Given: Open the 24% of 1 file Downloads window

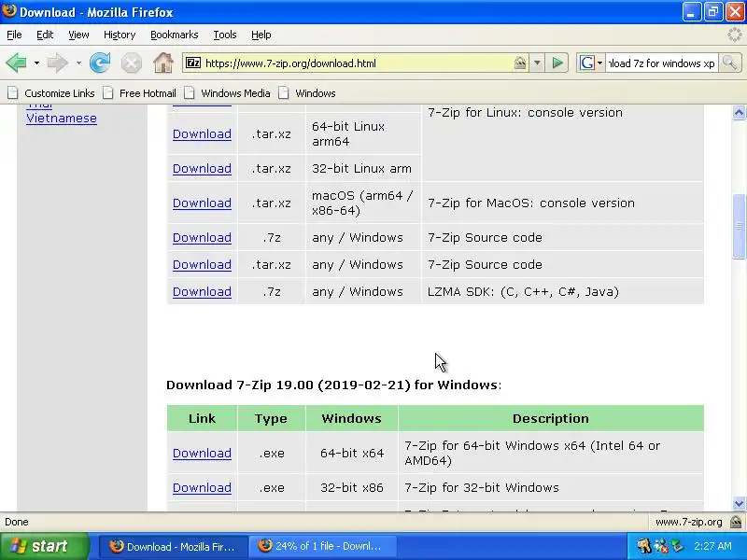Looking at the screenshot, I should (x=322, y=546).
